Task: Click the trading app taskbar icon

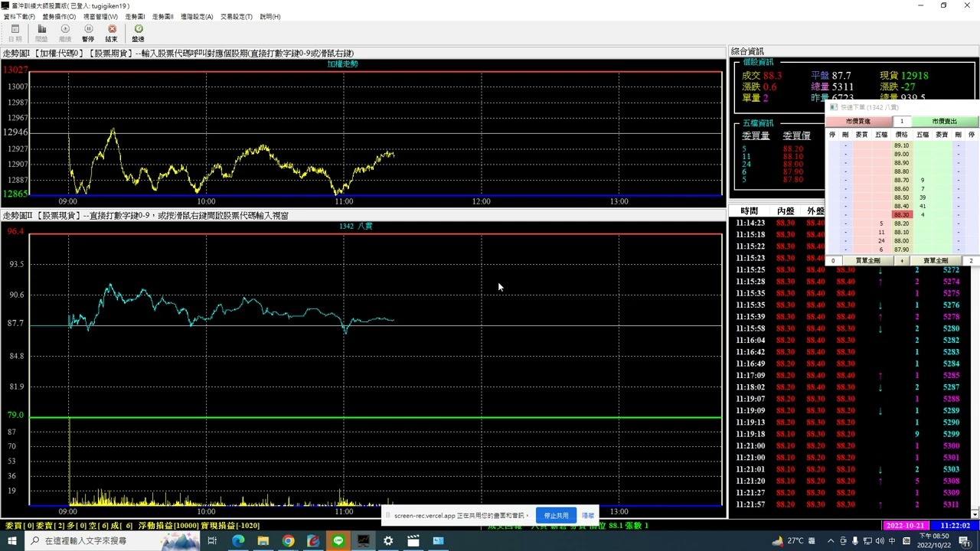Action: pos(363,540)
